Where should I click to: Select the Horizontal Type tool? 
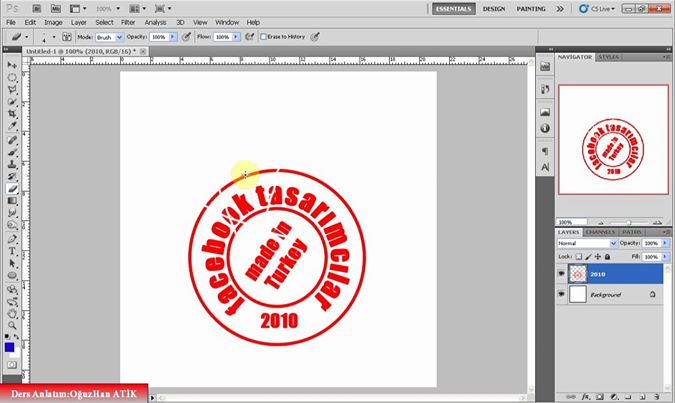(12, 251)
